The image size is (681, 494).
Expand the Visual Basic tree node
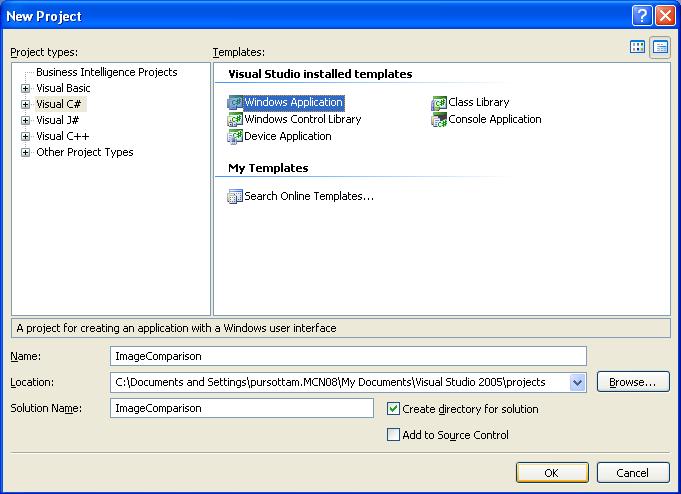(26, 88)
